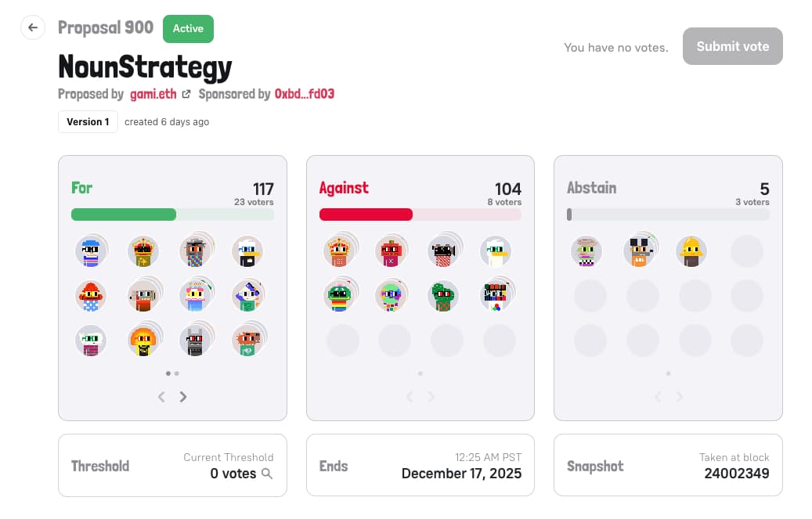Click the back arrow button
This screenshot has width=812, height=519.
click(33, 28)
